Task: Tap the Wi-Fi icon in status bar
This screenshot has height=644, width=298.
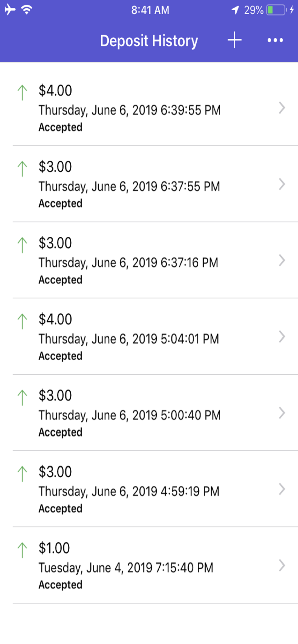Action: point(26,10)
